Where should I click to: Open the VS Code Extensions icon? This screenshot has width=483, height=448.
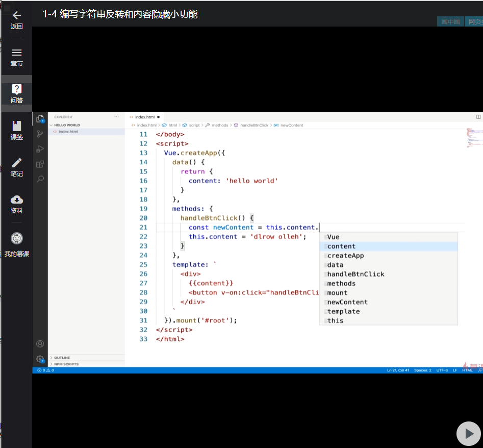(40, 164)
